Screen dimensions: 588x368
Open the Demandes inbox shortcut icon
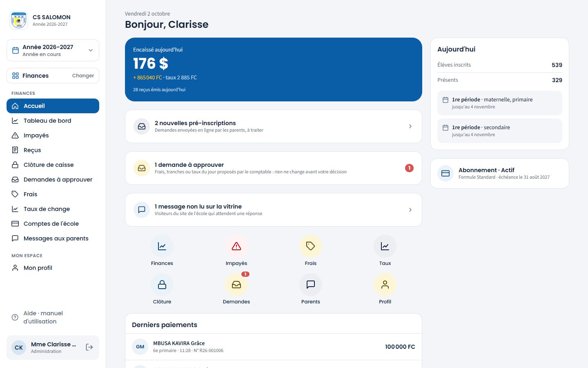pos(236,285)
